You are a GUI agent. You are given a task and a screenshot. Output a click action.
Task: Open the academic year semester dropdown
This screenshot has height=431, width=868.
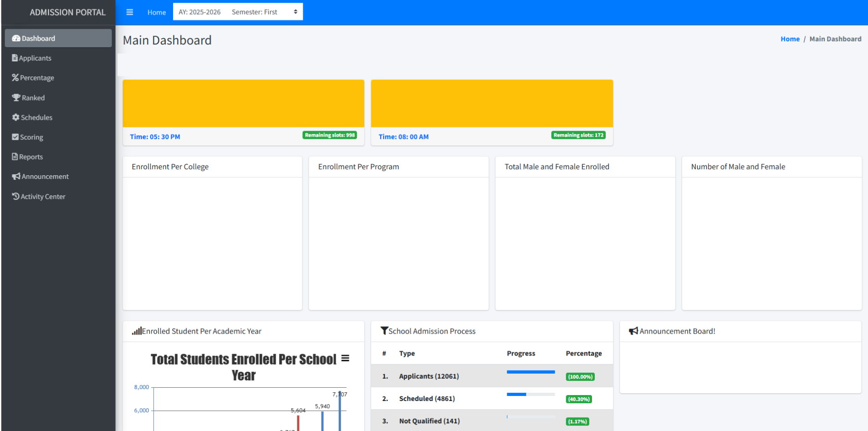pos(238,12)
